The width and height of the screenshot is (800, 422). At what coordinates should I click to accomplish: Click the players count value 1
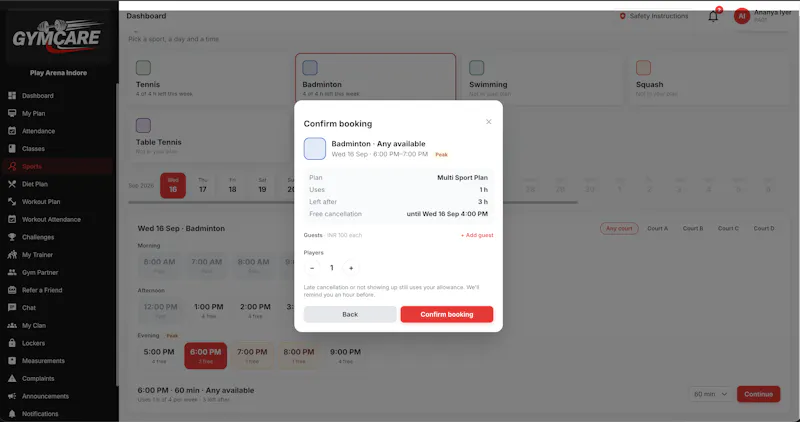pyautogui.click(x=332, y=268)
